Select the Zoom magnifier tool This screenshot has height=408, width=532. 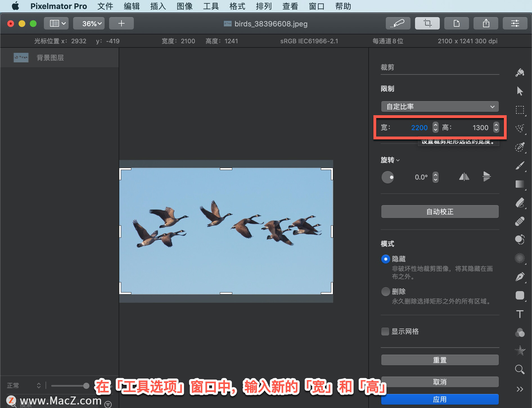click(x=520, y=370)
